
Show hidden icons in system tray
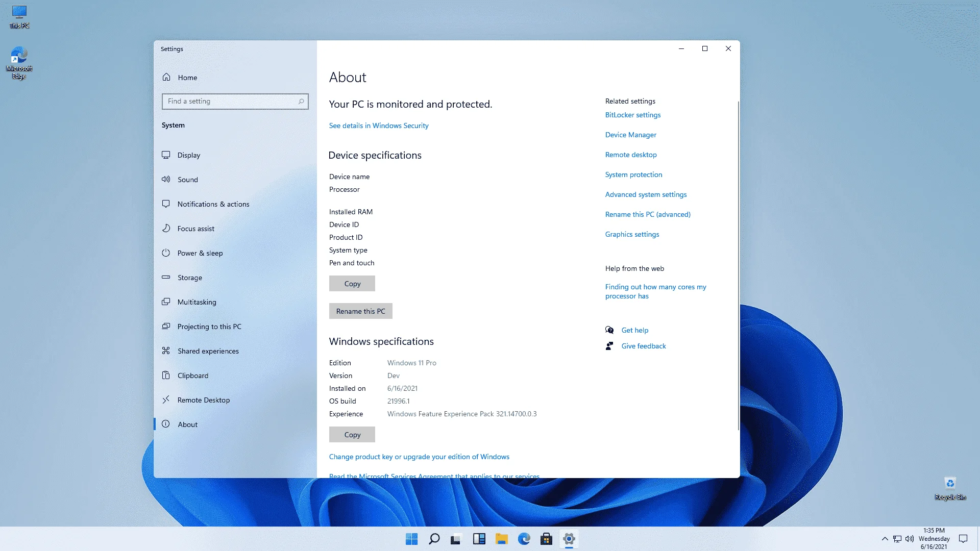885,539
